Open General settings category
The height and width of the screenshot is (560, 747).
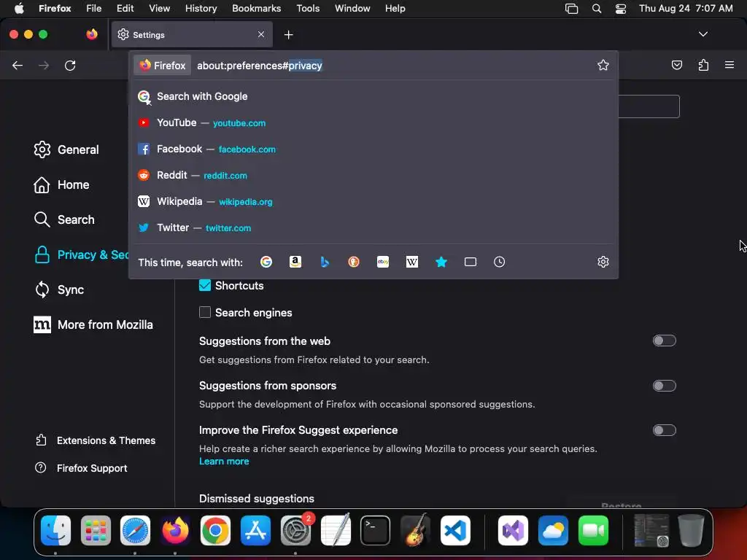pyautogui.click(x=66, y=149)
